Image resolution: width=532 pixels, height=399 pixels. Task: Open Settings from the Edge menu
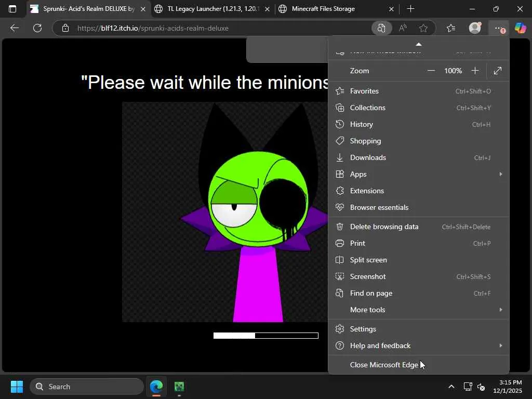(418, 329)
